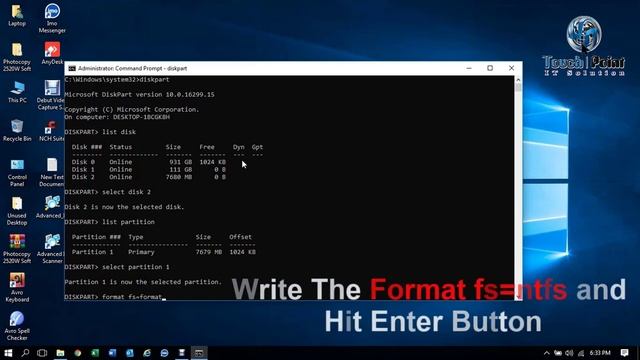Viewport: 640px width, 360px height.
Task: Click the 'Disk 0' row
Action: click(x=149, y=162)
